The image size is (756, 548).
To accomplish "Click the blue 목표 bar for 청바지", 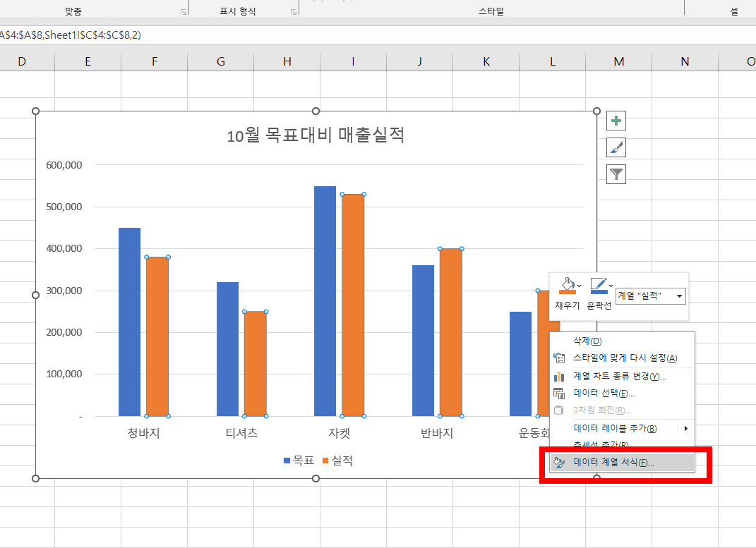I will 130,322.
